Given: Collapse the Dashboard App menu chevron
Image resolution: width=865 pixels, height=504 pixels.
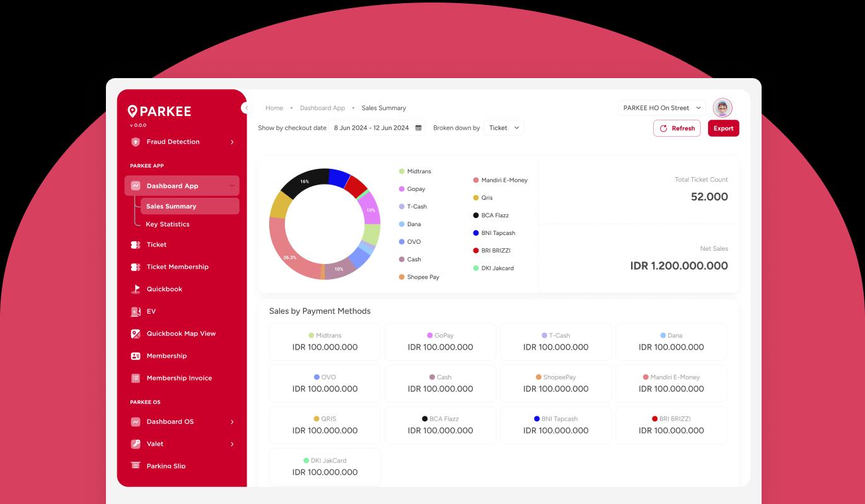Looking at the screenshot, I should pos(232,186).
